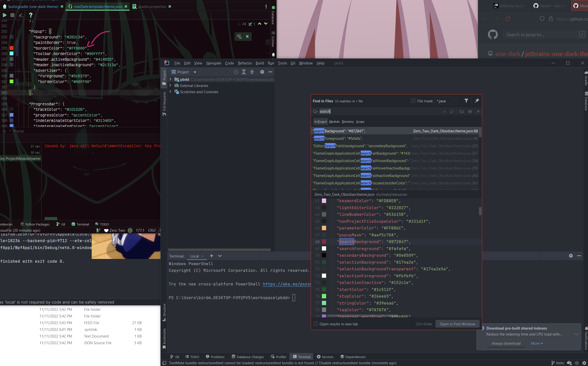588x366 pixels.
Task: Open the Find in Files filter funnel
Action: 466,101
